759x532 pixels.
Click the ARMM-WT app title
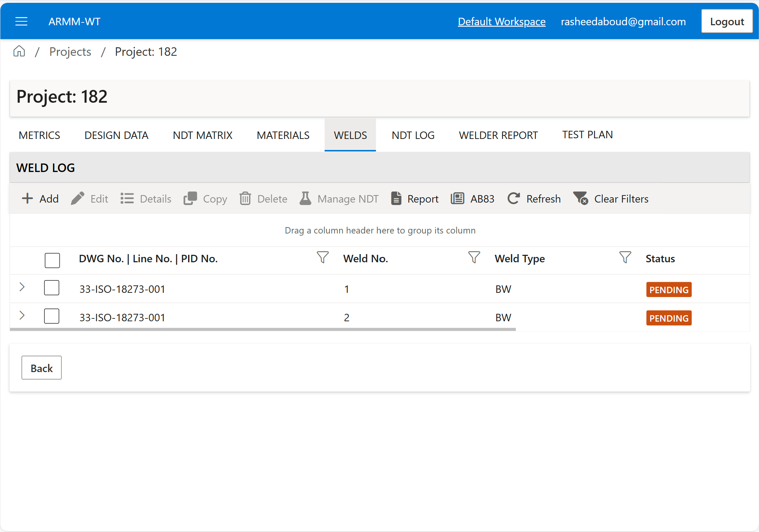(x=74, y=22)
